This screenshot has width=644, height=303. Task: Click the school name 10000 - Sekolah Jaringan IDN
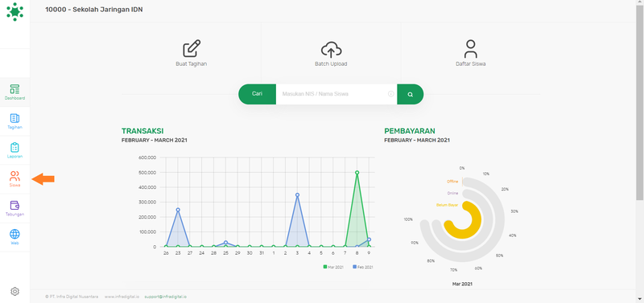tap(94, 10)
